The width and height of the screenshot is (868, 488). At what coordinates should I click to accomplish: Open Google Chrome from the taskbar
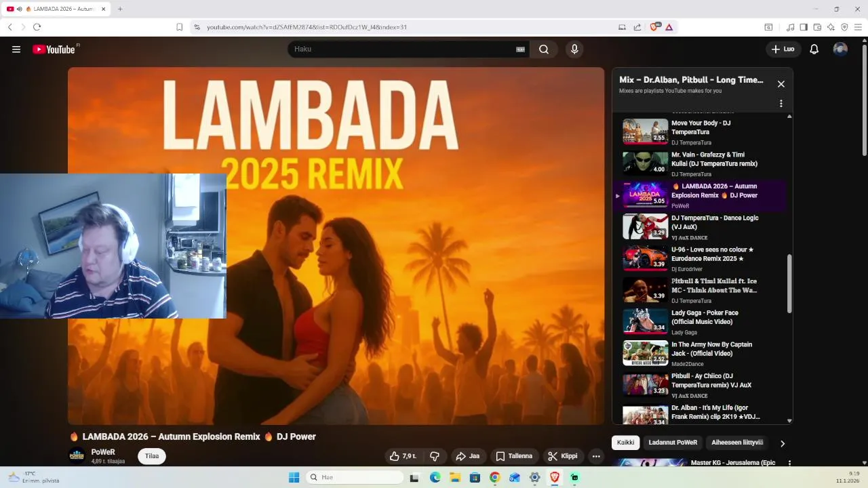pyautogui.click(x=494, y=477)
